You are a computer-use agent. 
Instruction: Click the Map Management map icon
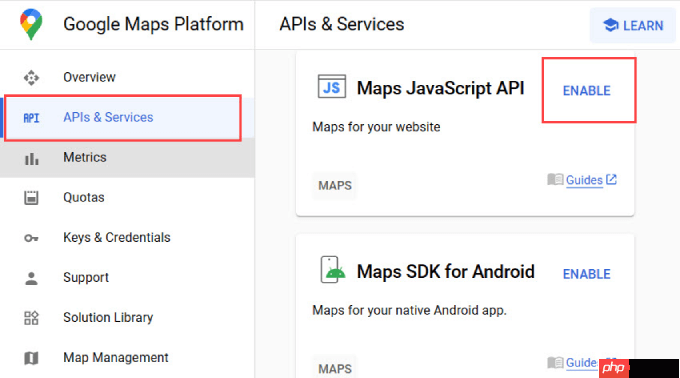click(x=31, y=358)
